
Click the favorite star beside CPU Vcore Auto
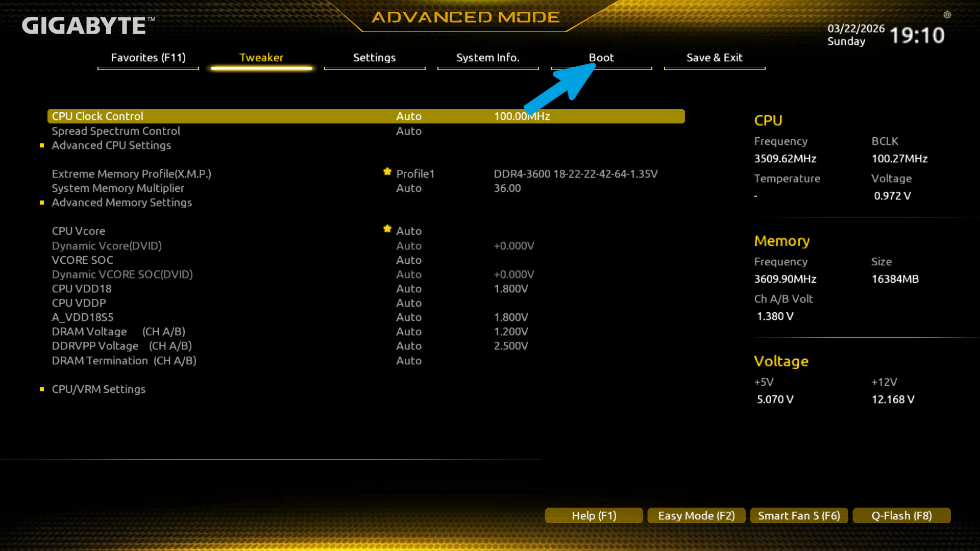click(x=387, y=229)
